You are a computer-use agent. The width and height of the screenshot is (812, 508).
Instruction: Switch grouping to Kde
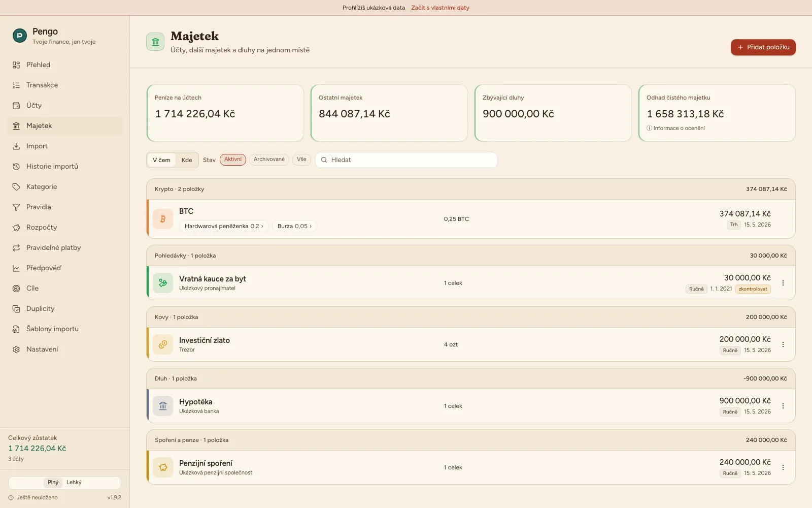pyautogui.click(x=187, y=160)
